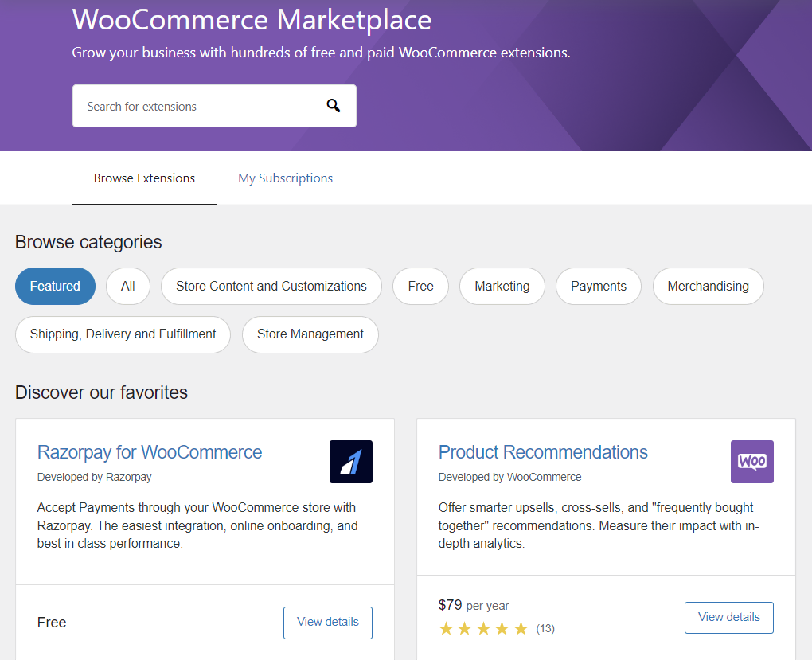Viewport: 812px width, 660px height.
Task: Select the Featured category
Action: 55,286
